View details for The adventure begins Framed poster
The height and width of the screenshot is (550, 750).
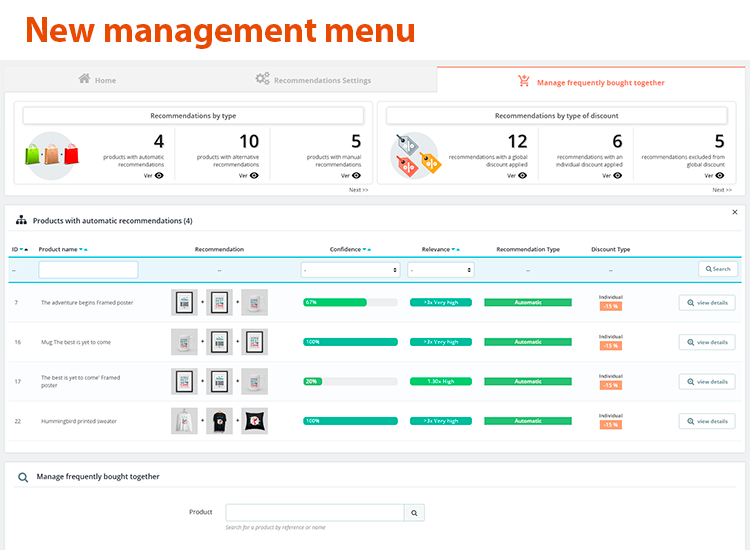click(707, 303)
